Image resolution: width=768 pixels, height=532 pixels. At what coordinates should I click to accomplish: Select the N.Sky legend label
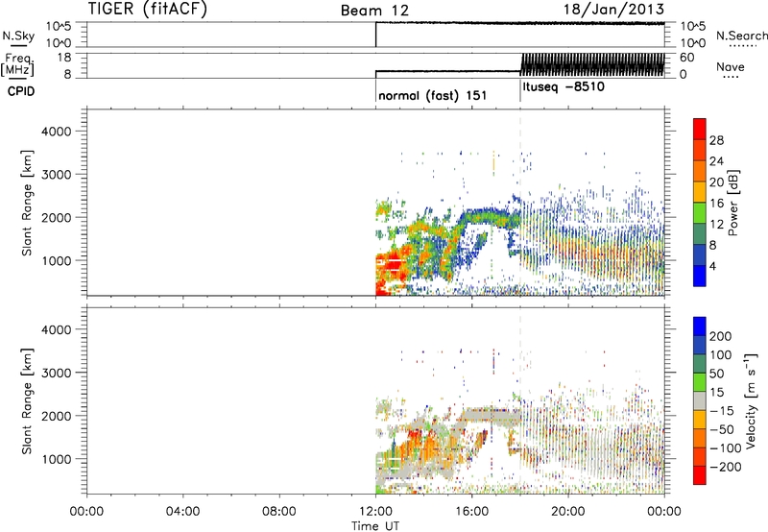pyautogui.click(x=18, y=36)
